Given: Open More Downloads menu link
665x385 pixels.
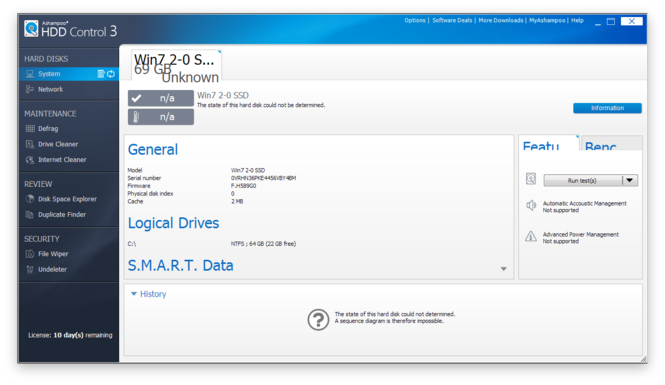Looking at the screenshot, I should click(x=501, y=20).
